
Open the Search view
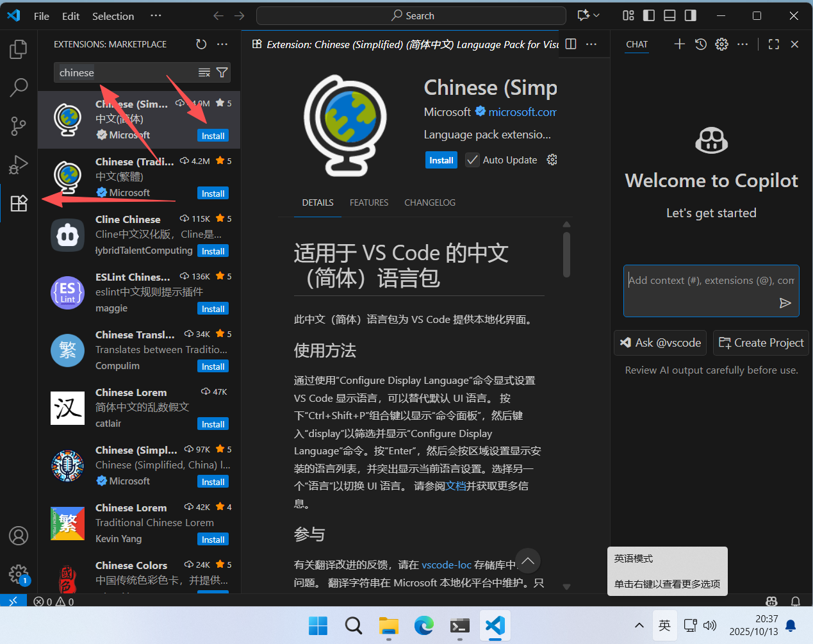[19, 87]
